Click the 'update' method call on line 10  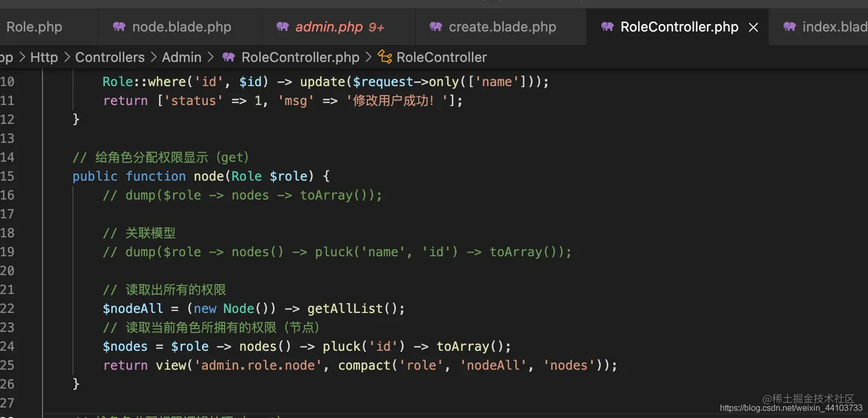(x=323, y=82)
